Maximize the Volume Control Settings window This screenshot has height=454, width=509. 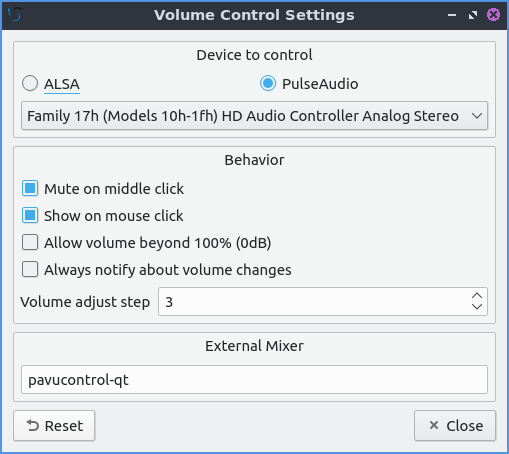473,15
